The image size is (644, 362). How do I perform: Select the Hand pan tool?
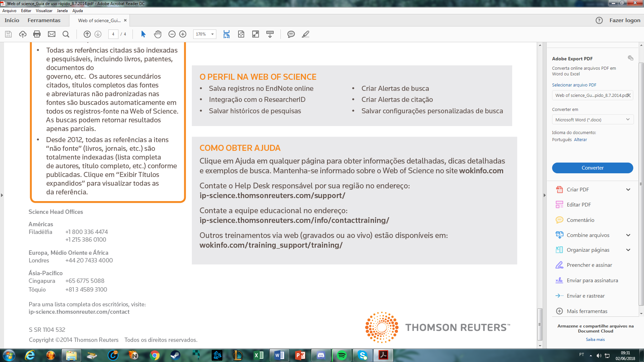[158, 34]
